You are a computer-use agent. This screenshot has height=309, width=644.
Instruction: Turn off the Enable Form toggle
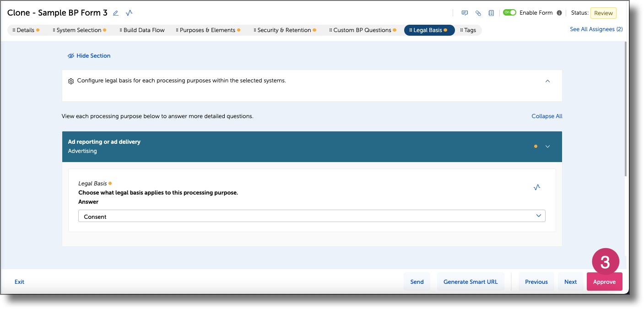tap(509, 12)
